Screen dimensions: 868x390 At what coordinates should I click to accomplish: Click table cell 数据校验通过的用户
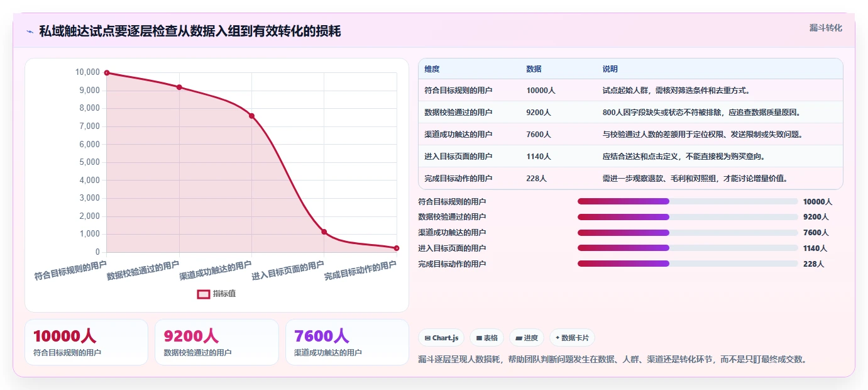click(458, 113)
